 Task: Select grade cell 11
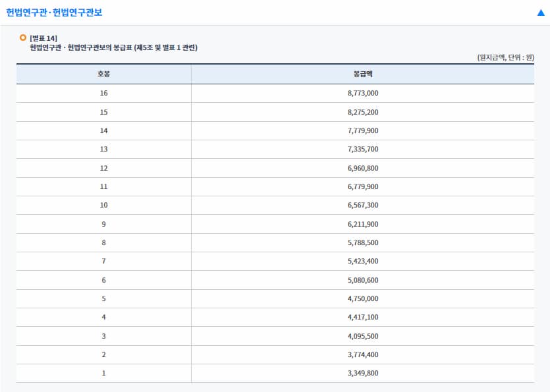[x=104, y=186]
